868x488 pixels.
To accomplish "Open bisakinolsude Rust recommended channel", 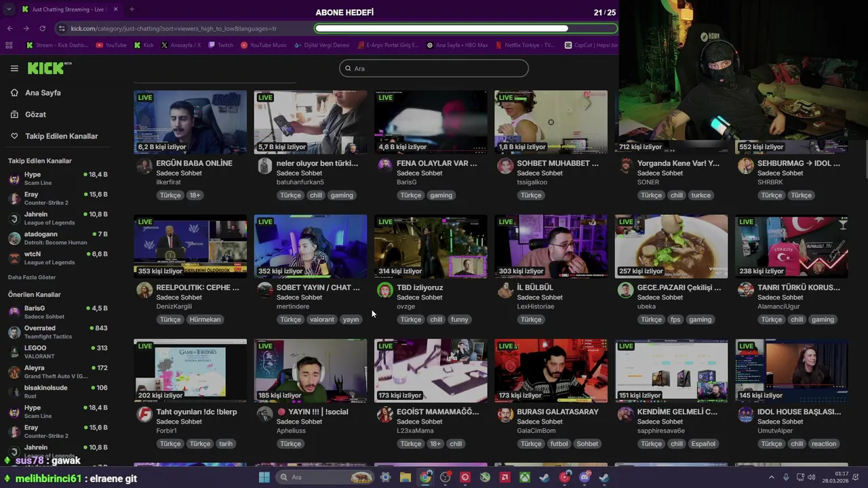I will coord(57,392).
